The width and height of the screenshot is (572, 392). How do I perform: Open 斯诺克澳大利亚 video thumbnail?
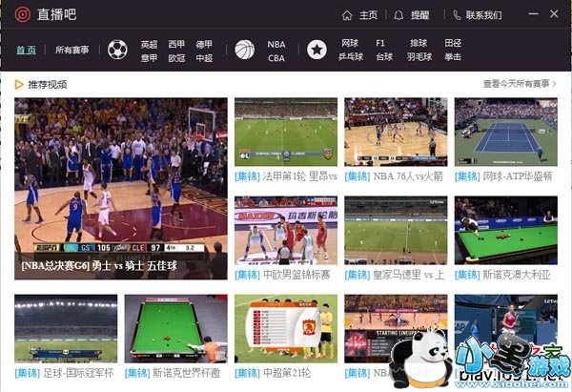point(506,230)
